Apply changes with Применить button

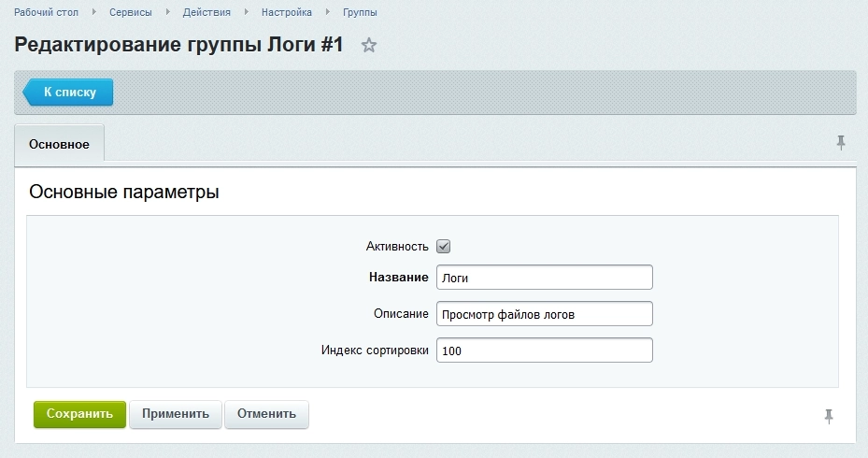click(176, 414)
